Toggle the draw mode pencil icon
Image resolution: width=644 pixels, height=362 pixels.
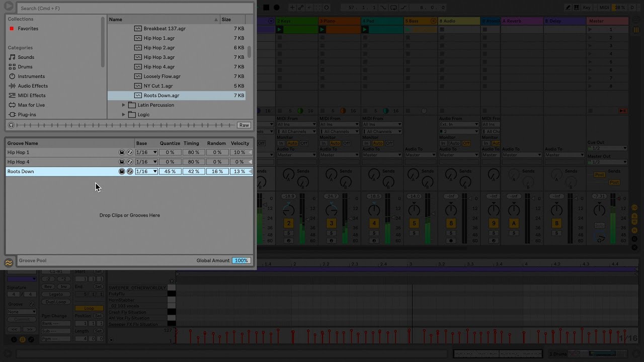click(x=568, y=8)
